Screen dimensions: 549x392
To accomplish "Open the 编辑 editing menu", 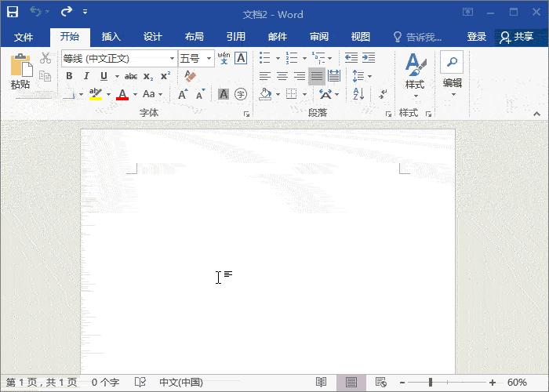I will (452, 74).
